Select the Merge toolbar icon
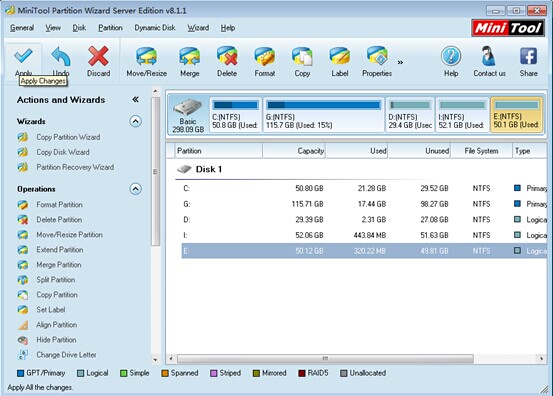The width and height of the screenshot is (553, 396). tap(190, 57)
